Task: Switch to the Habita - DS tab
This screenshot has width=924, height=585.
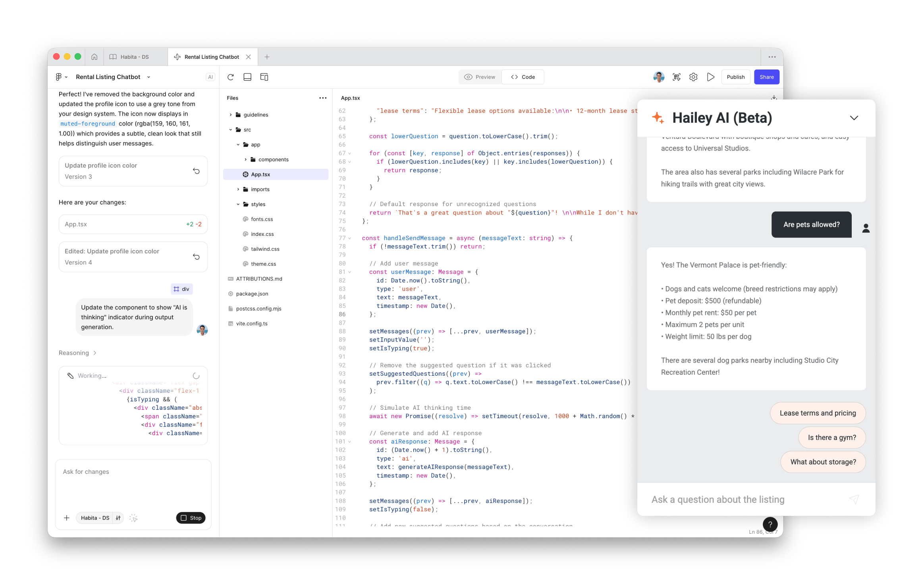Action: (134, 57)
